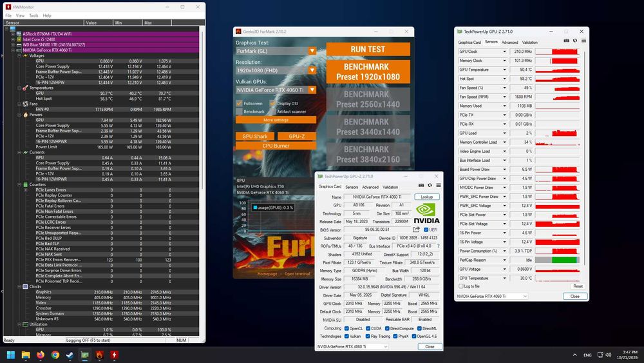Image resolution: width=644 pixels, height=363 pixels.
Task: Switch to HWMonitor from the taskbar
Action: coord(114,355)
